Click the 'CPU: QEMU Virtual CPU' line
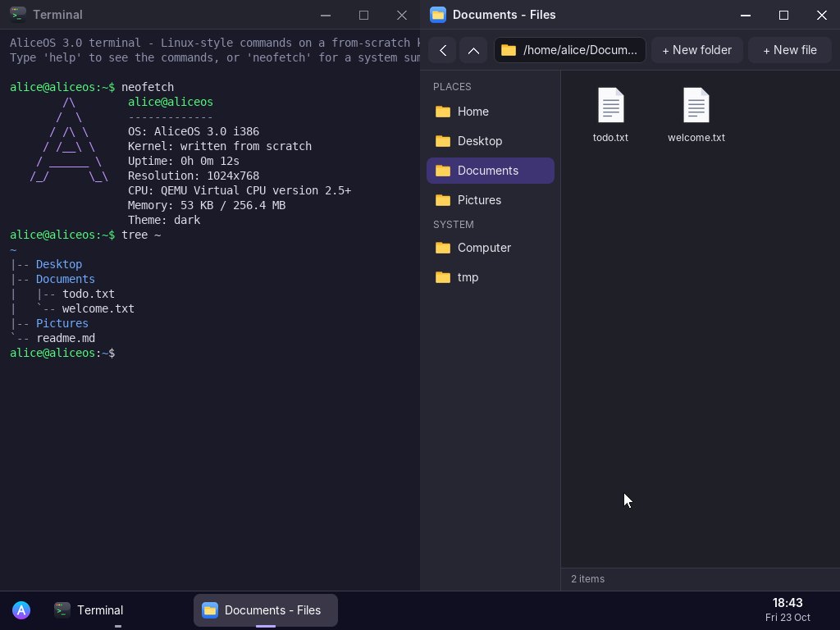The height and width of the screenshot is (630, 840). 240,190
